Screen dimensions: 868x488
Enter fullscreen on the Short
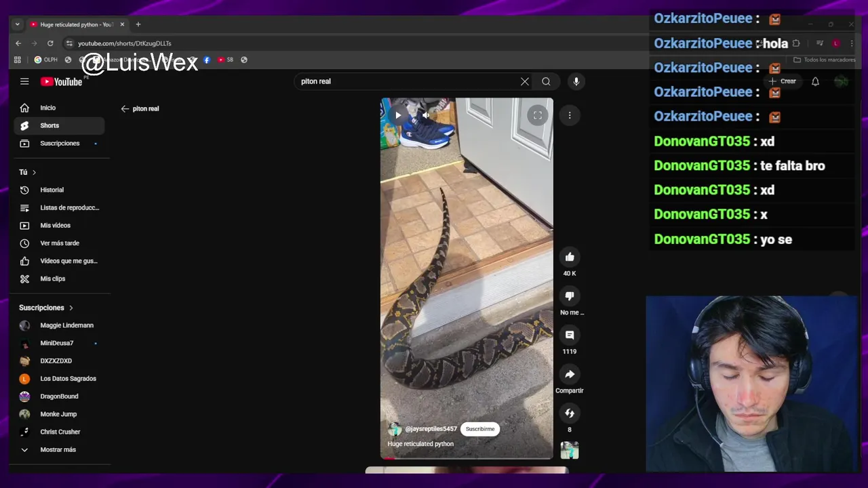537,115
